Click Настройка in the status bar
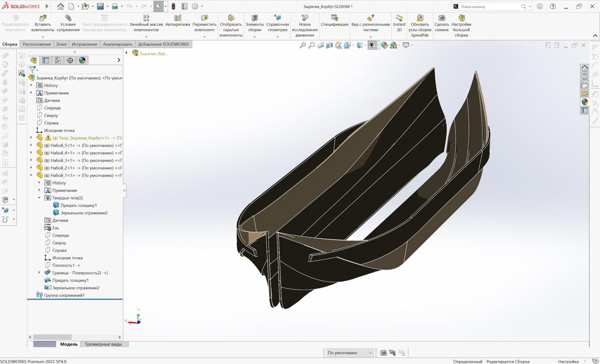This screenshot has height=364, width=600. click(568, 361)
